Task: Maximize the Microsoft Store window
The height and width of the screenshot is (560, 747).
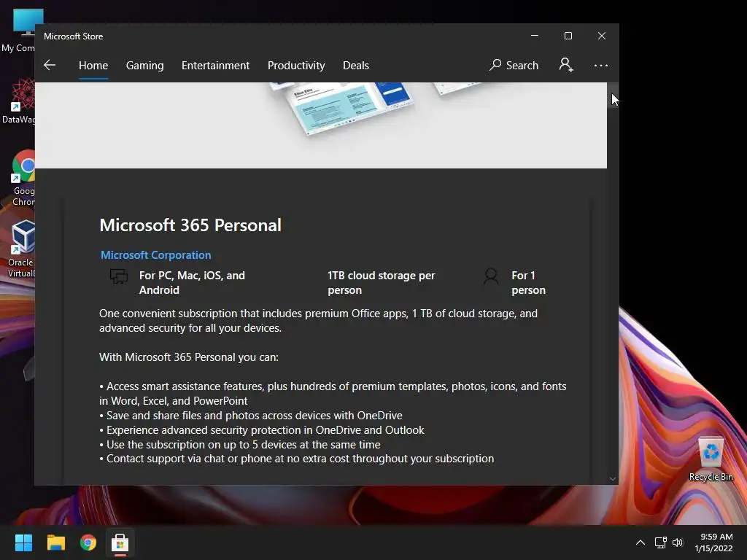Action: click(568, 36)
